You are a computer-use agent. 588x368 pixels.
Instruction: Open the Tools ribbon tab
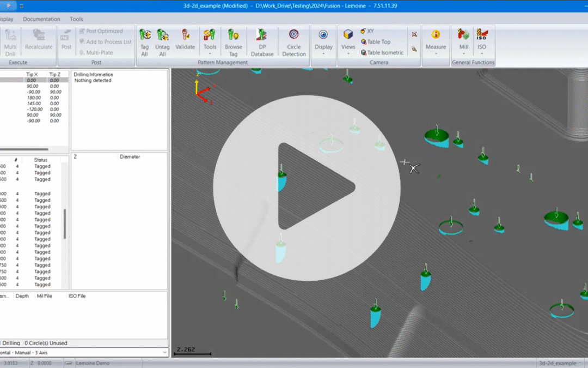(x=76, y=19)
